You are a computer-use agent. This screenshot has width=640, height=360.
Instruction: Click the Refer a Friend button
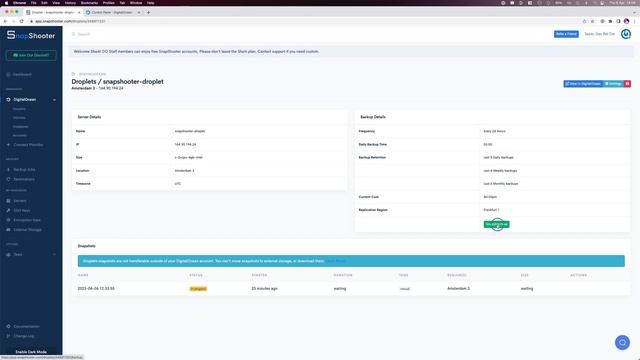pos(566,34)
